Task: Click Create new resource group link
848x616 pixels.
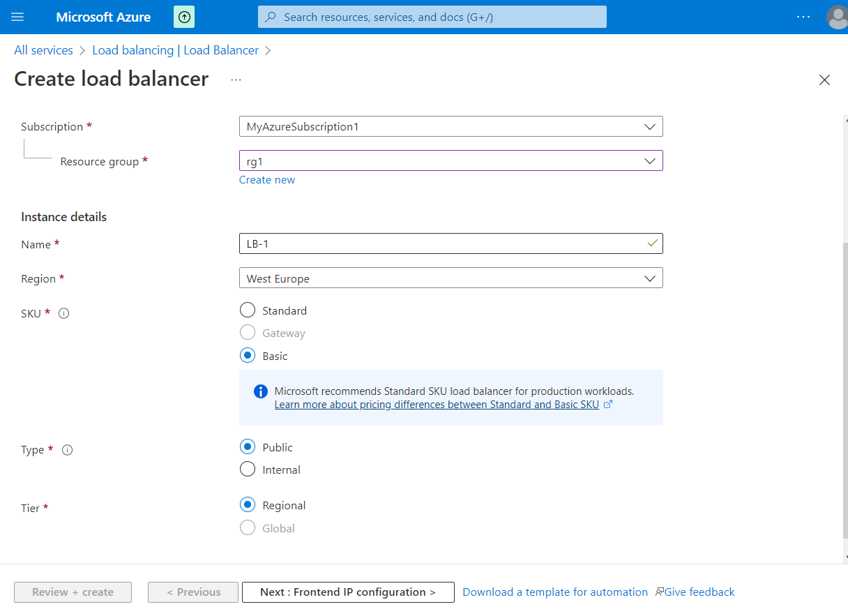Action: pyautogui.click(x=267, y=180)
